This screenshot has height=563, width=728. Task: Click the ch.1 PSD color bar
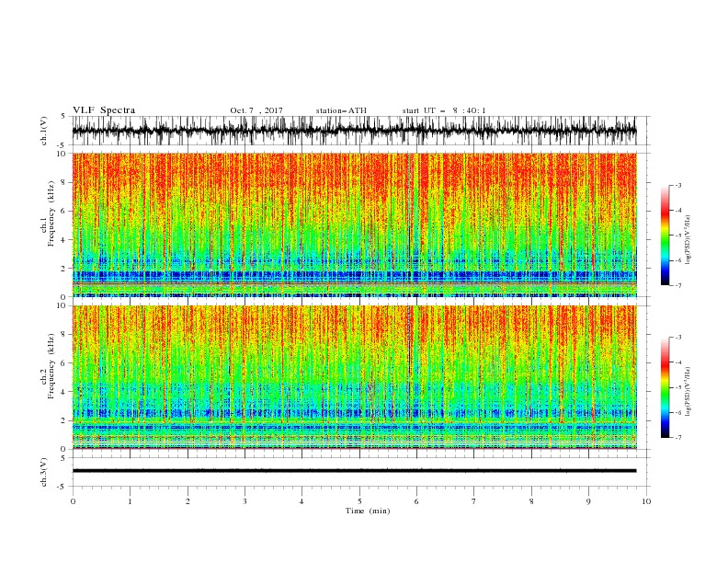pyautogui.click(x=665, y=236)
